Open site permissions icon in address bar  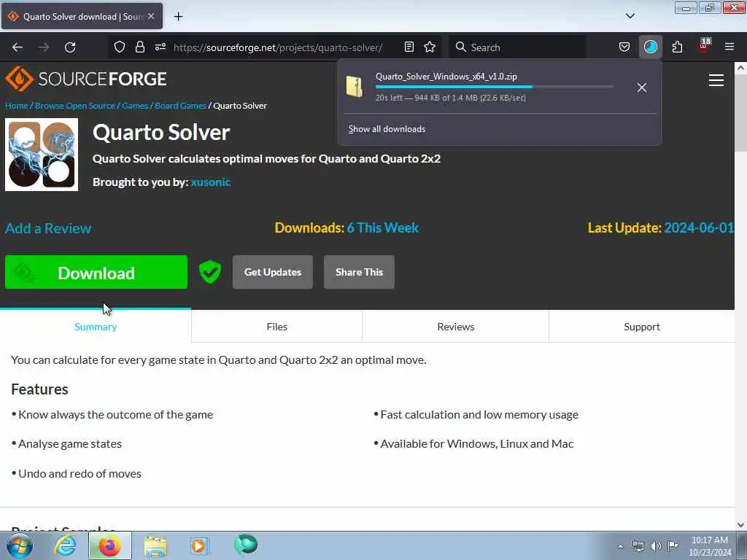(x=160, y=47)
